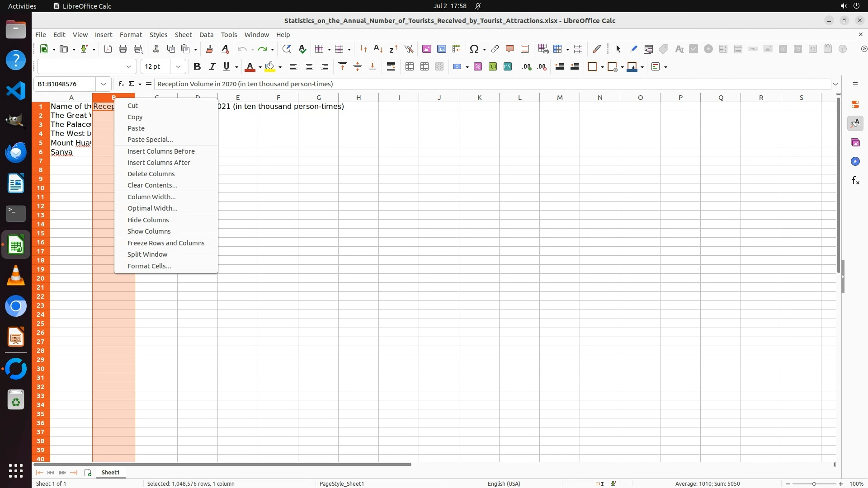The width and height of the screenshot is (868, 488).
Task: Click the Format as Percent icon
Action: 478,67
